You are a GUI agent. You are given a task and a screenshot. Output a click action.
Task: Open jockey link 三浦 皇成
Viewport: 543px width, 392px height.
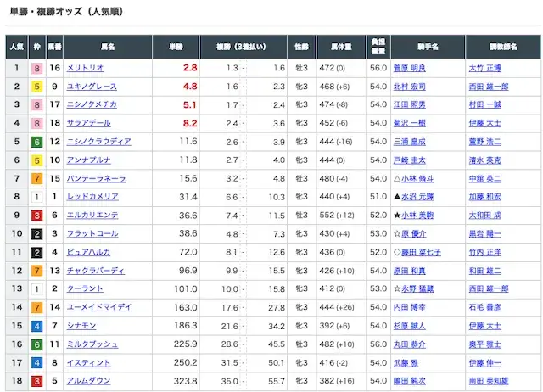coord(409,142)
